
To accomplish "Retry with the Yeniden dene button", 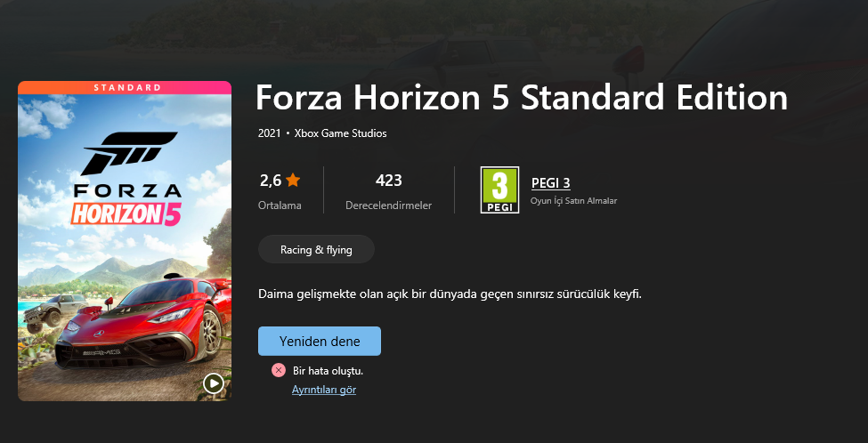I will coord(320,342).
